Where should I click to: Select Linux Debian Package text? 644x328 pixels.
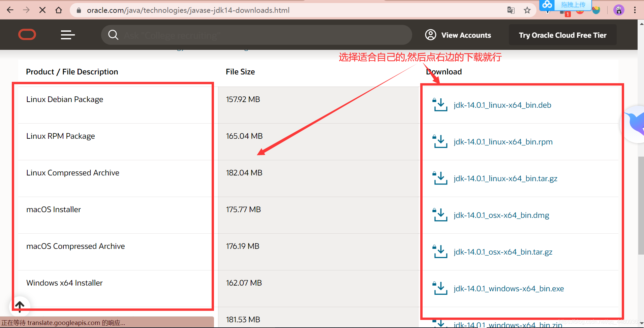click(x=65, y=99)
